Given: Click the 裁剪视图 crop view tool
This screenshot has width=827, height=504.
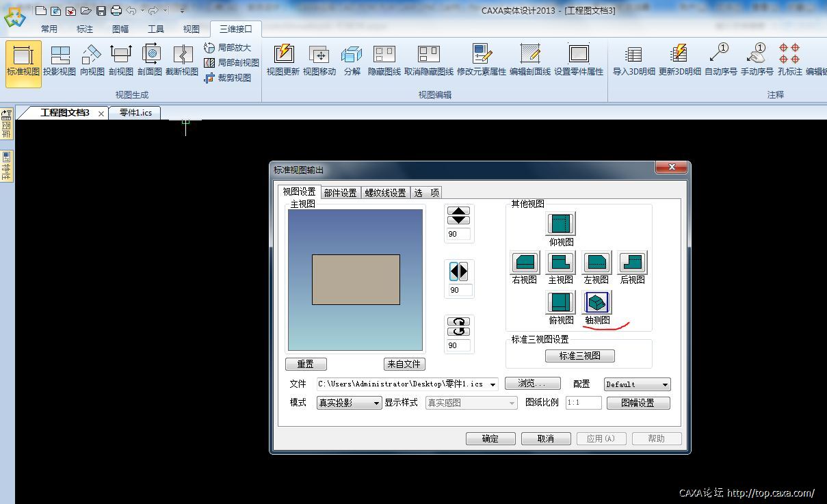Looking at the screenshot, I should click(228, 78).
